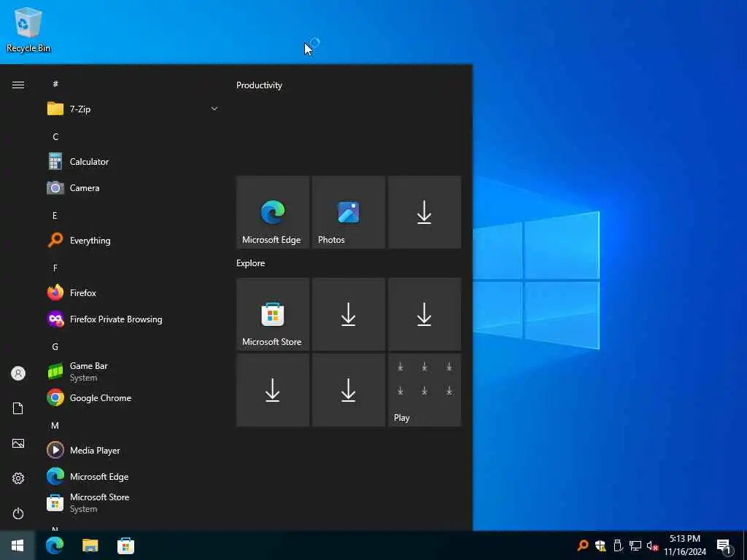Click the Explore group heading

click(251, 262)
